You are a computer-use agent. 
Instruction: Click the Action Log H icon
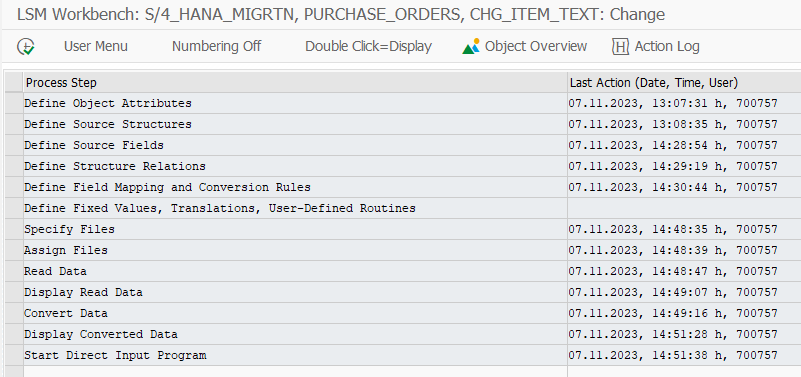[x=620, y=46]
